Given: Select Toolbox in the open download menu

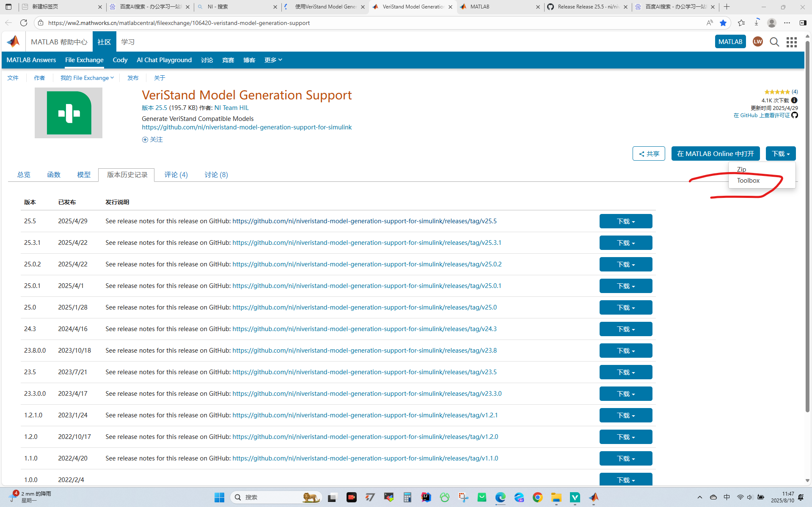Looking at the screenshot, I should click(x=749, y=181).
